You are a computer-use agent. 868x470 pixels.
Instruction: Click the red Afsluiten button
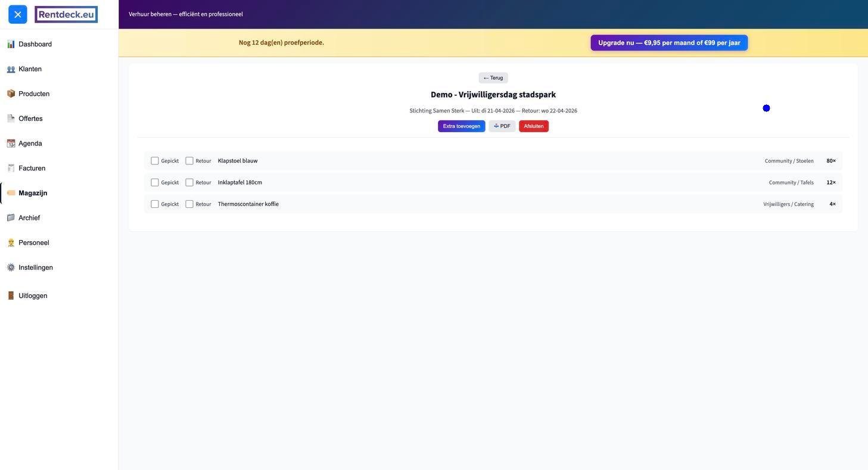533,126
